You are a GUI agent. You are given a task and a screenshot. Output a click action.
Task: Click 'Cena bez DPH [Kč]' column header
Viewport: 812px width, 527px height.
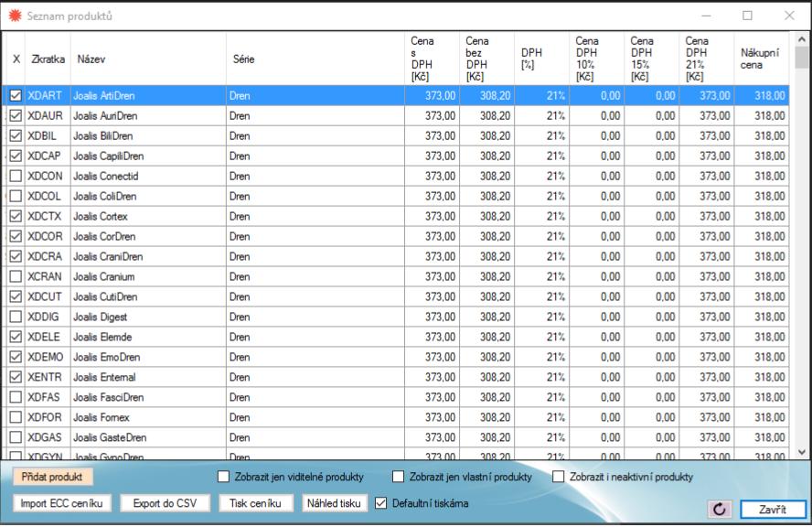(486, 59)
